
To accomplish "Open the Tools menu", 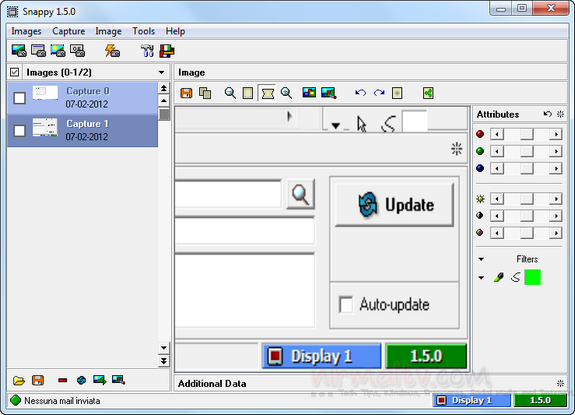I will tap(143, 31).
